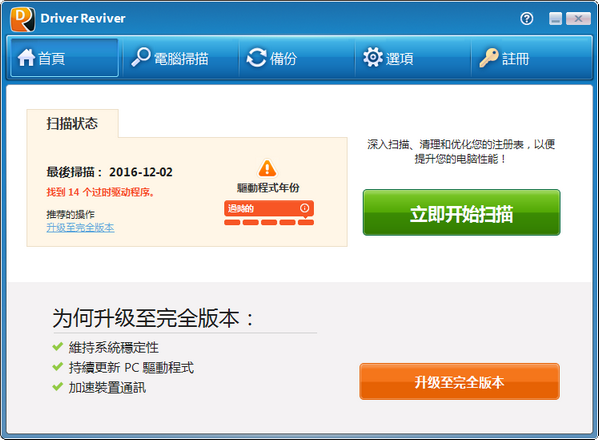Select the 首頁 home tab
Viewport: 599px width, 440px height.
(64, 58)
